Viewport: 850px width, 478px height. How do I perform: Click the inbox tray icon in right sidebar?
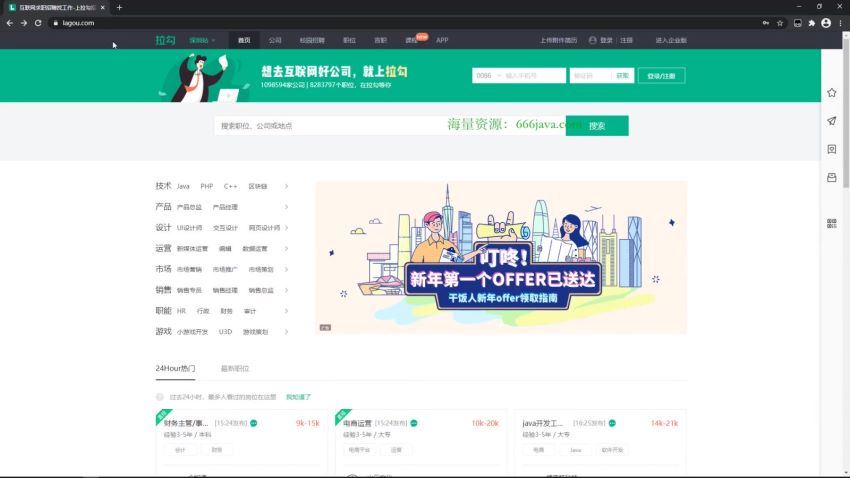(832, 177)
